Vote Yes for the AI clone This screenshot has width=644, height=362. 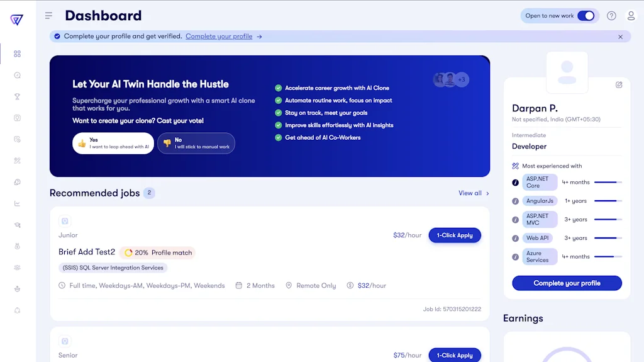[113, 144]
